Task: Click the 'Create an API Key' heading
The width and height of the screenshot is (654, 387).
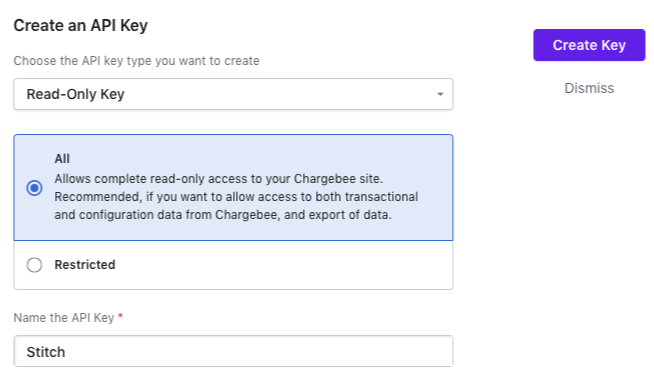Action: coord(80,25)
